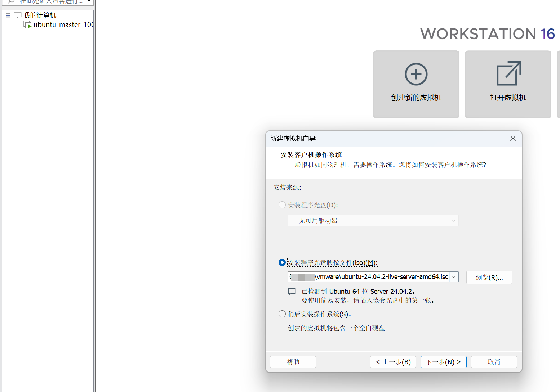Screen dimensions: 560x392
Task: Choose 稍后安装操作系统(S) radio button
Action: [282, 314]
